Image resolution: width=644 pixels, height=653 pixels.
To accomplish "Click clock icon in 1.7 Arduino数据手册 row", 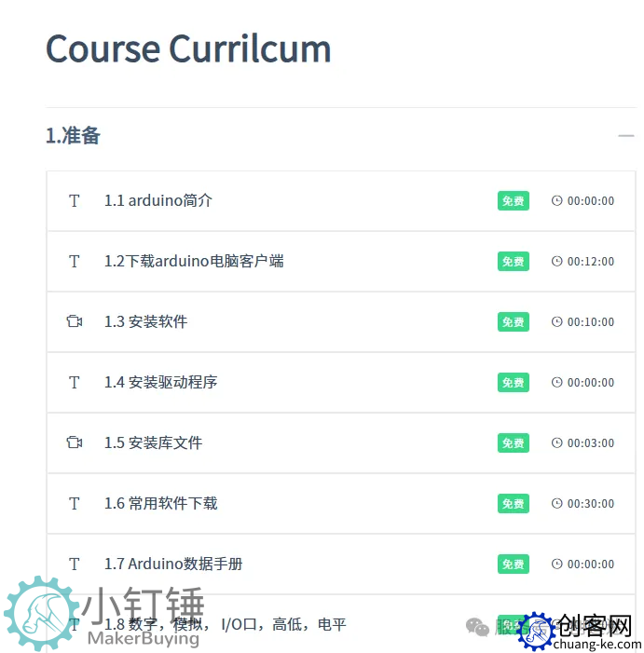I will [557, 564].
